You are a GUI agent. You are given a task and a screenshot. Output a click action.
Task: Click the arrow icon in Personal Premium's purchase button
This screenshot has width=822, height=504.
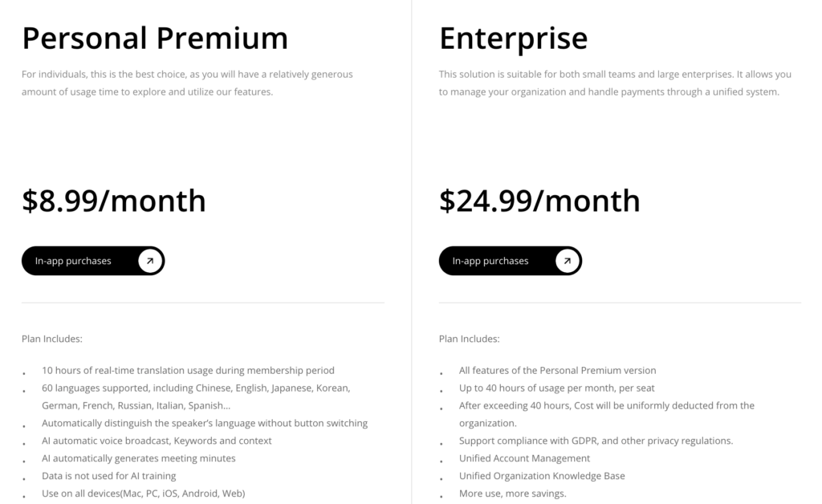click(x=150, y=261)
